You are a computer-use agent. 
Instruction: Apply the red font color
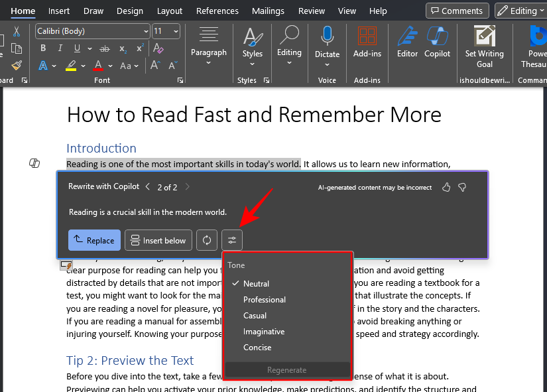(x=98, y=65)
